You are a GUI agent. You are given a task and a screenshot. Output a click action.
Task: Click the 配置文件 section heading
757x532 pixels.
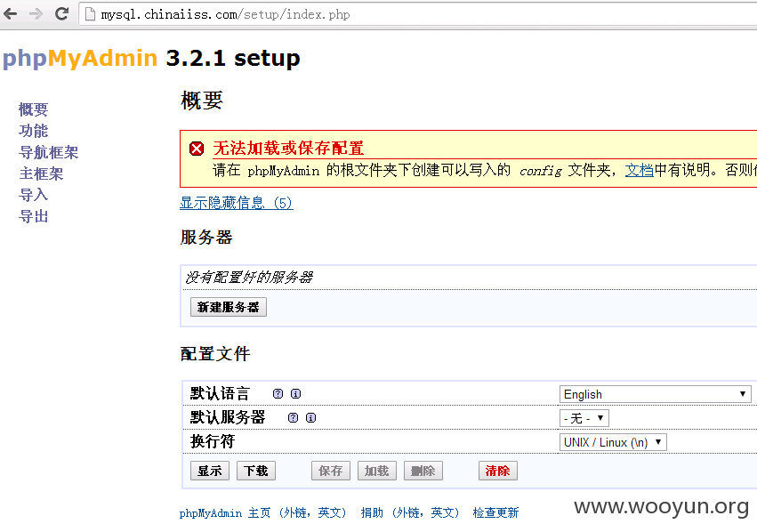click(x=215, y=354)
